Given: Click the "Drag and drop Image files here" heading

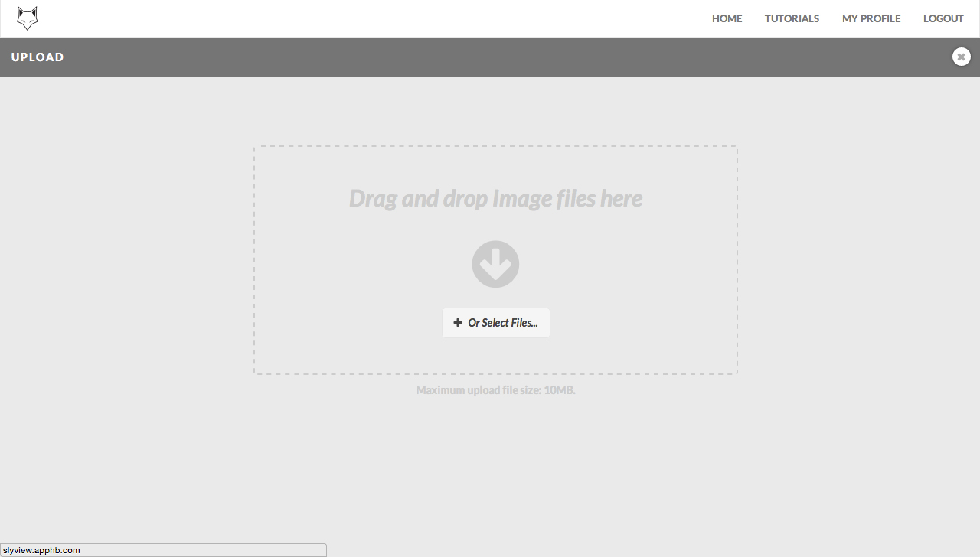Looking at the screenshot, I should click(495, 198).
